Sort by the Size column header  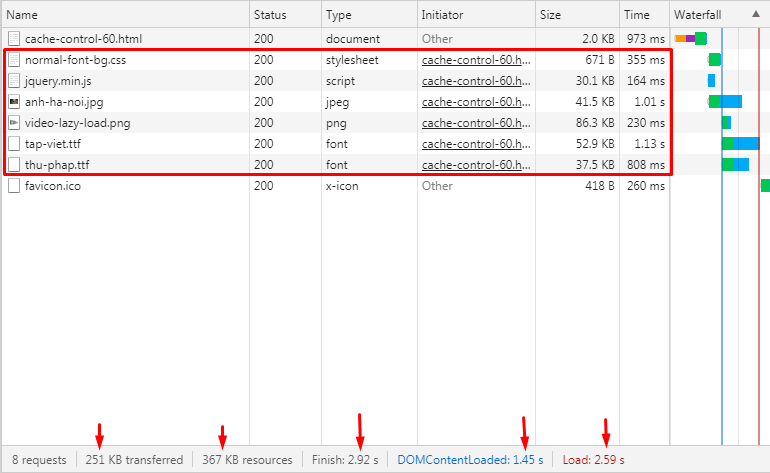552,15
